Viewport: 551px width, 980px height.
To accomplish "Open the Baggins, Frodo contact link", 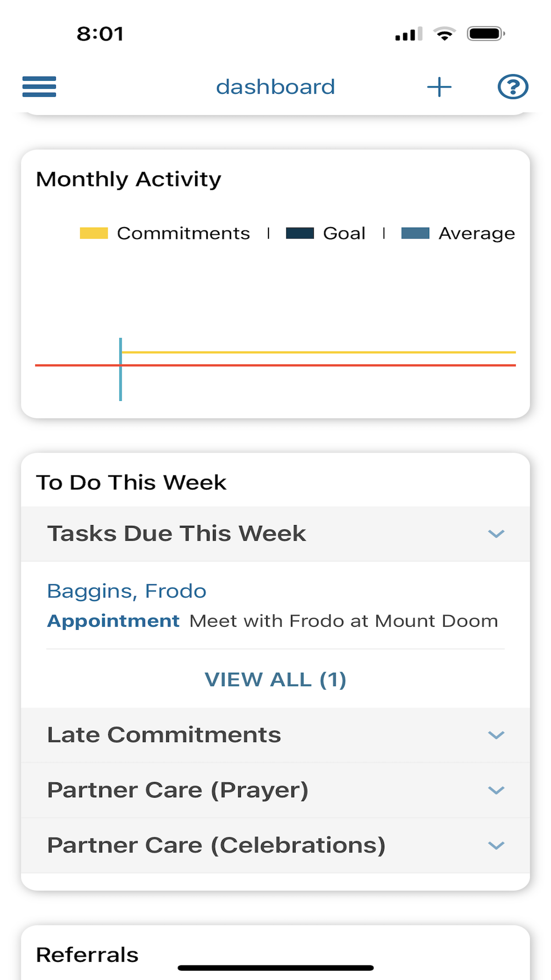I will pyautogui.click(x=127, y=591).
